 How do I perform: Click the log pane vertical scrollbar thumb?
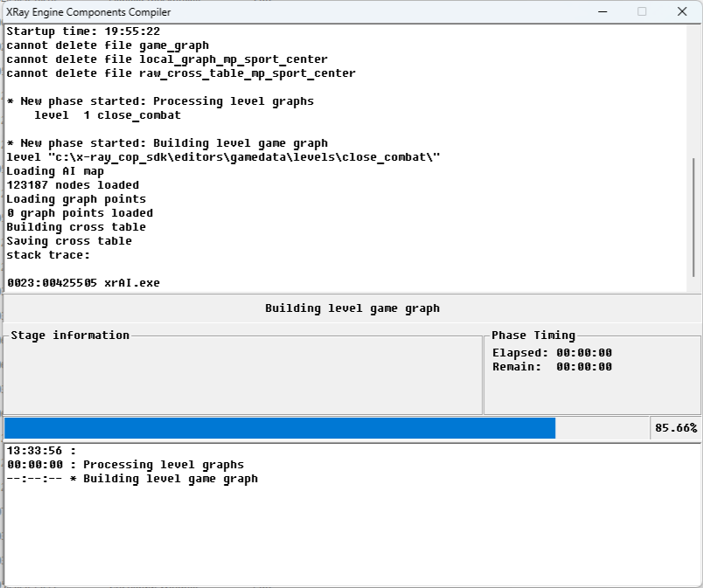coord(693,218)
